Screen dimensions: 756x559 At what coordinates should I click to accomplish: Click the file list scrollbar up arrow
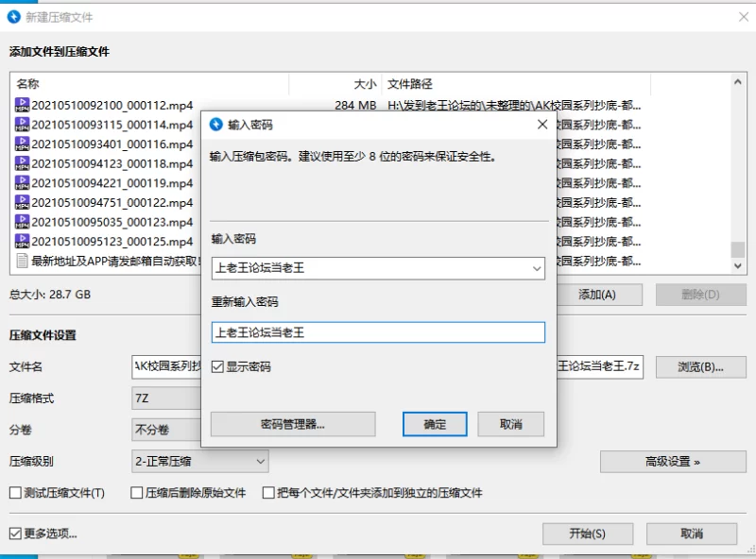tap(738, 82)
